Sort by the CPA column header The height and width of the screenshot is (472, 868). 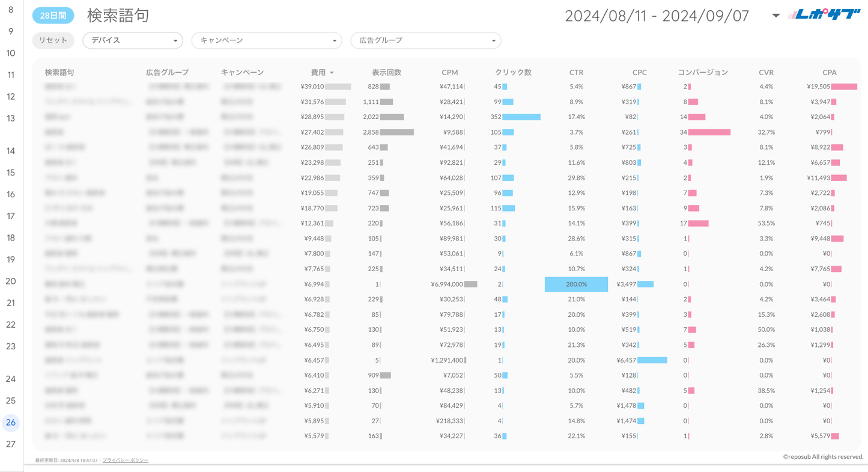click(829, 72)
